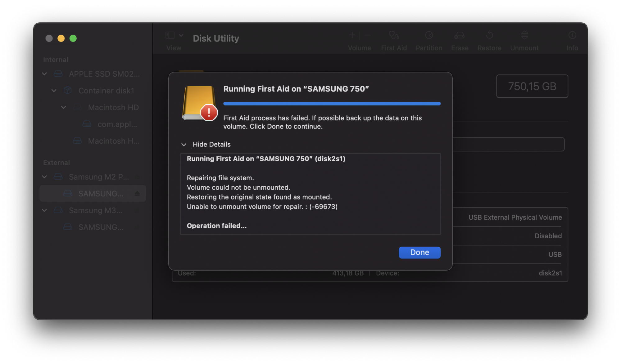
Task: Open the Info toolbar icon
Action: pos(572,35)
